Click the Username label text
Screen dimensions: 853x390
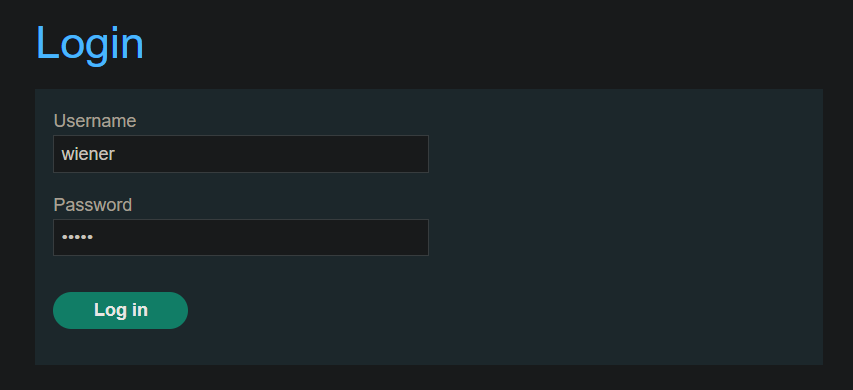click(95, 121)
